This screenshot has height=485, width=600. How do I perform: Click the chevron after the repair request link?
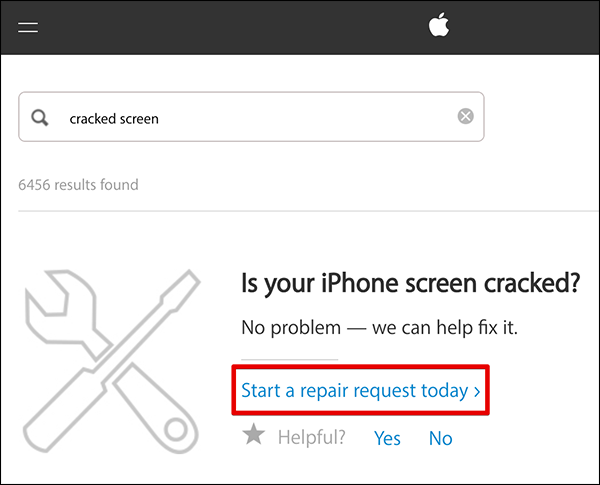tap(477, 391)
